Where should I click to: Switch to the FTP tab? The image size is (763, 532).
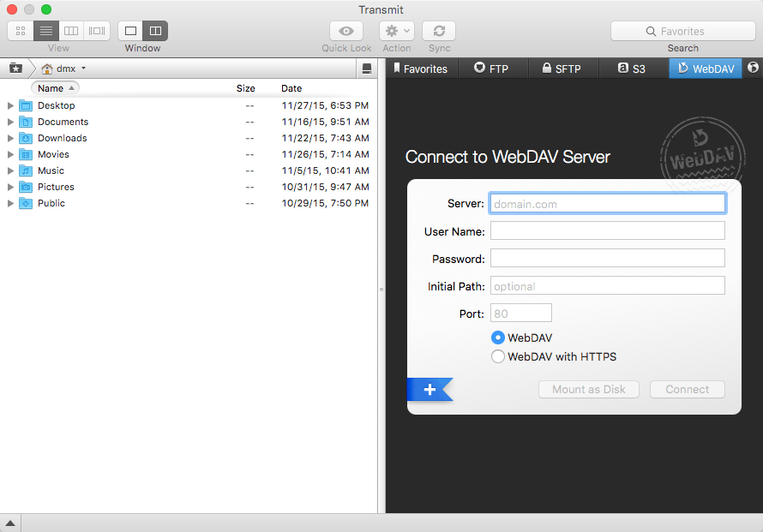coord(493,69)
